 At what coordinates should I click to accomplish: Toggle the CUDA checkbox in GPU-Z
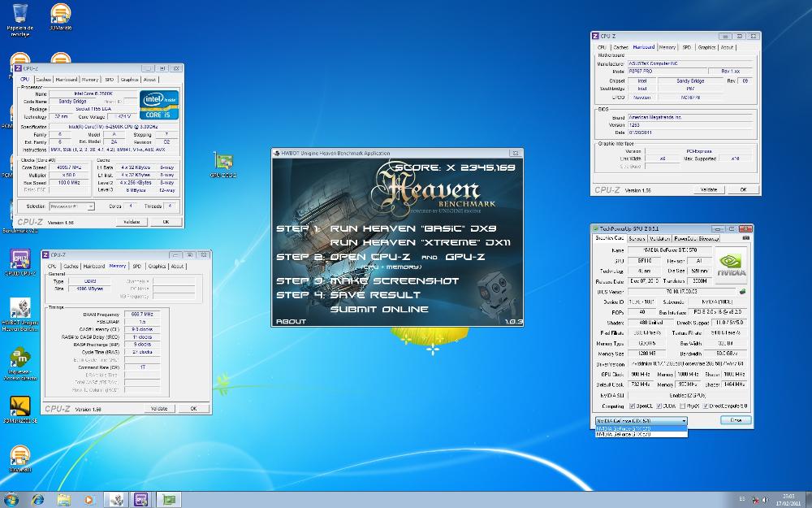click(659, 406)
